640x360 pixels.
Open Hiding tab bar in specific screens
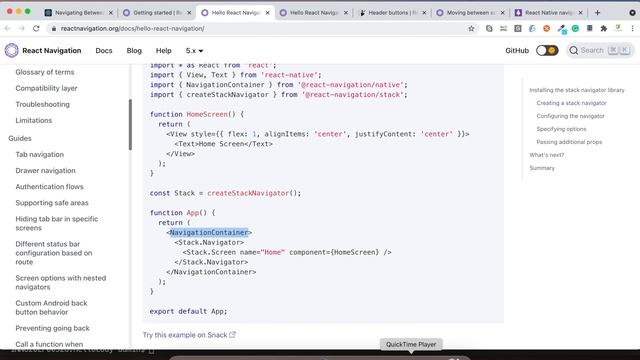coord(57,223)
